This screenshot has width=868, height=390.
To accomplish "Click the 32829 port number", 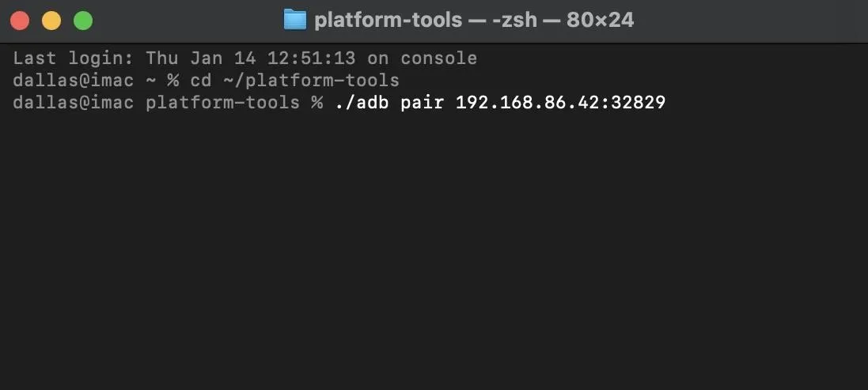I will pos(638,102).
